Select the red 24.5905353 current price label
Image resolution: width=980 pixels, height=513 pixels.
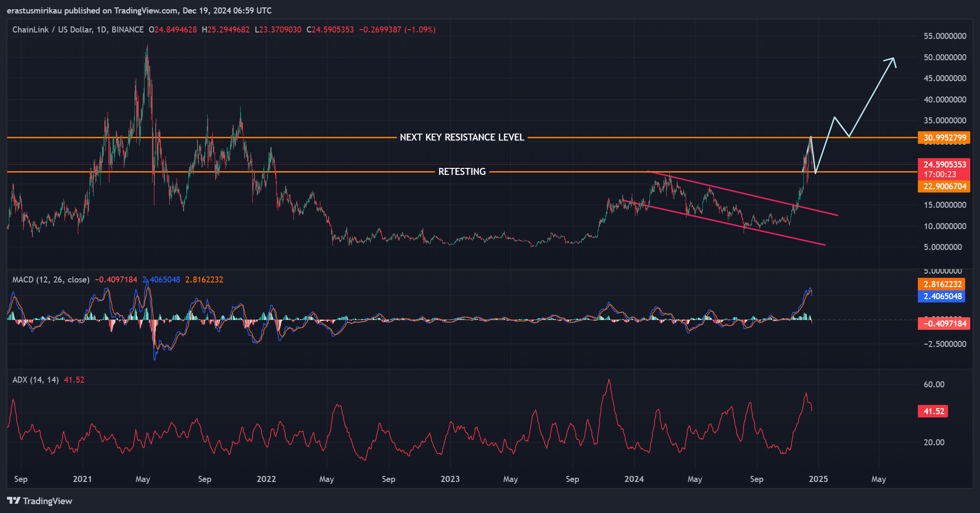pyautogui.click(x=944, y=165)
